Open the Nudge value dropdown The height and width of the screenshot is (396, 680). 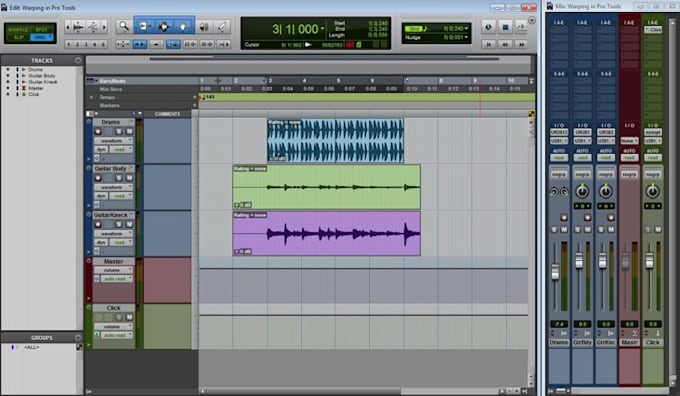click(466, 38)
